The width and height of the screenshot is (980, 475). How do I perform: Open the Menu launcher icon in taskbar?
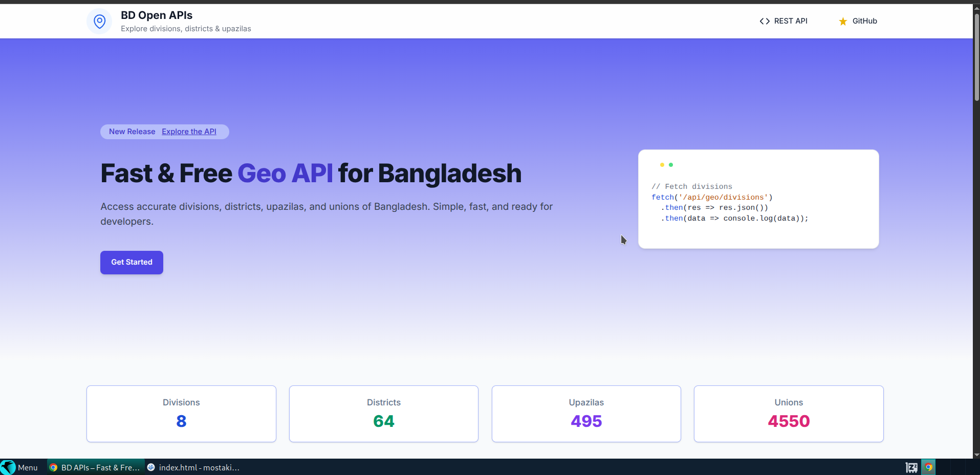click(8, 467)
